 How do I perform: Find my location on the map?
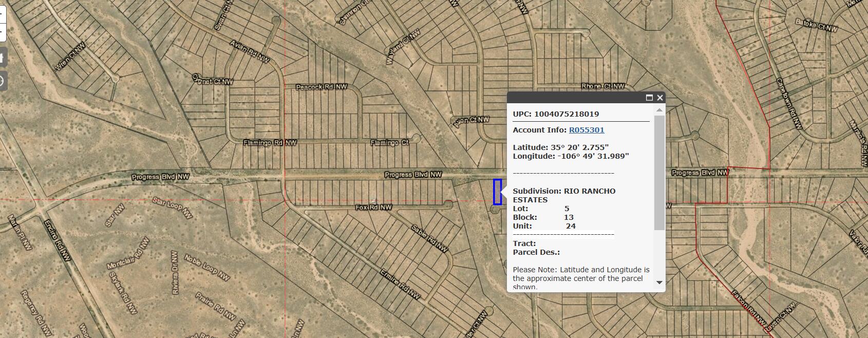click(x=2, y=81)
